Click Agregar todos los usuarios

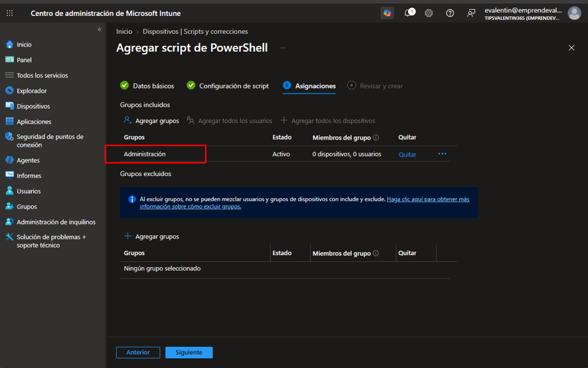tap(230, 120)
